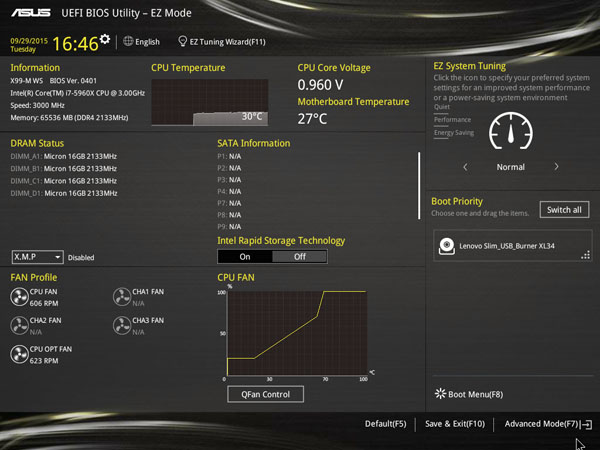
Task: Click the Quiet tuning label
Action: coord(442,107)
